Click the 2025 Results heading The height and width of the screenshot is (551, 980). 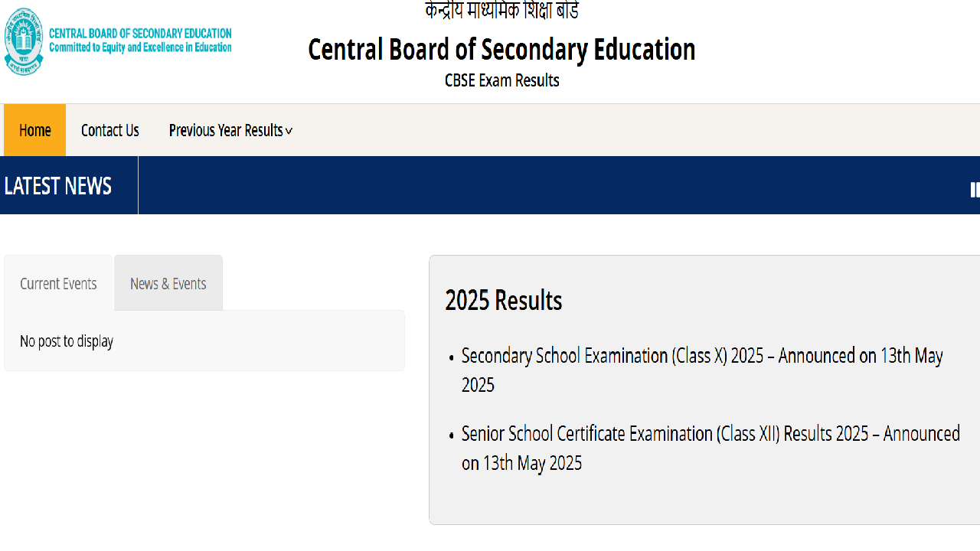(504, 301)
